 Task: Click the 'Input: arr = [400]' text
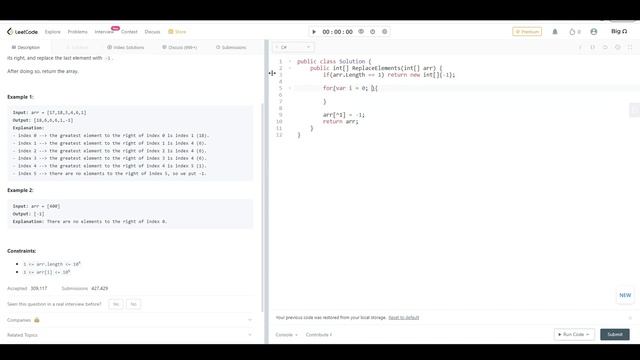36,206
